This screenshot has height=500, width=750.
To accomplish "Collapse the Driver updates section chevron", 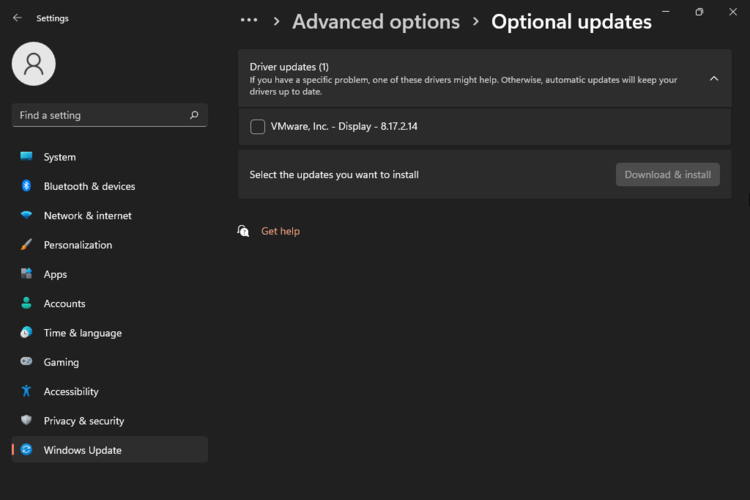I will pos(713,78).
